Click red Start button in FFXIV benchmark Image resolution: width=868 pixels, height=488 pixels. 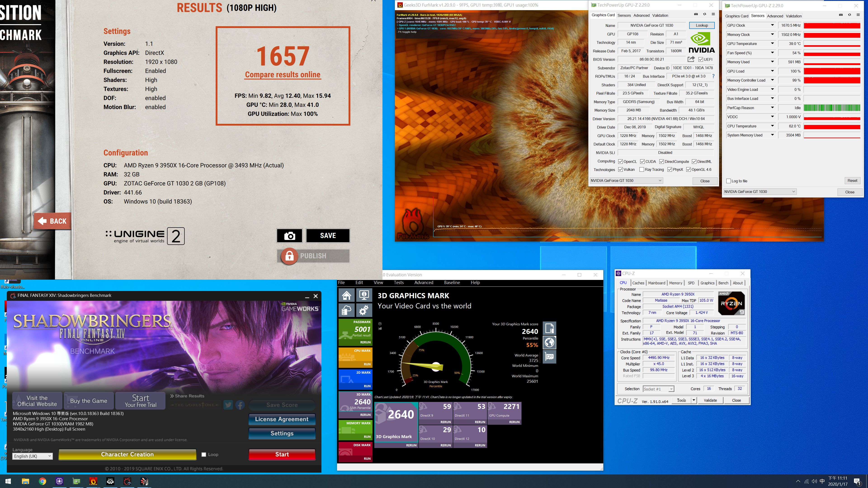(282, 454)
